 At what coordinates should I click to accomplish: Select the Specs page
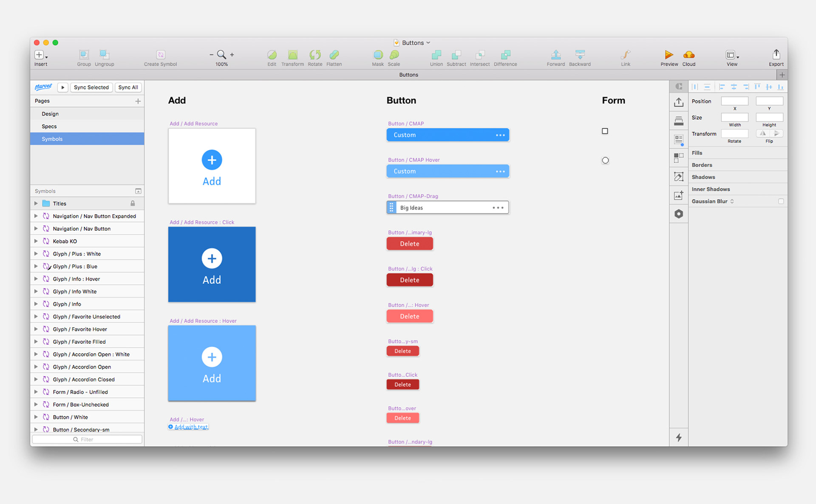[87, 126]
